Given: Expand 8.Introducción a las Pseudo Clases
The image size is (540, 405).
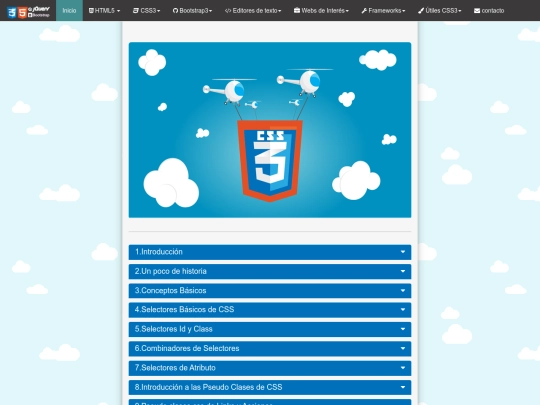Looking at the screenshot, I should (x=270, y=387).
